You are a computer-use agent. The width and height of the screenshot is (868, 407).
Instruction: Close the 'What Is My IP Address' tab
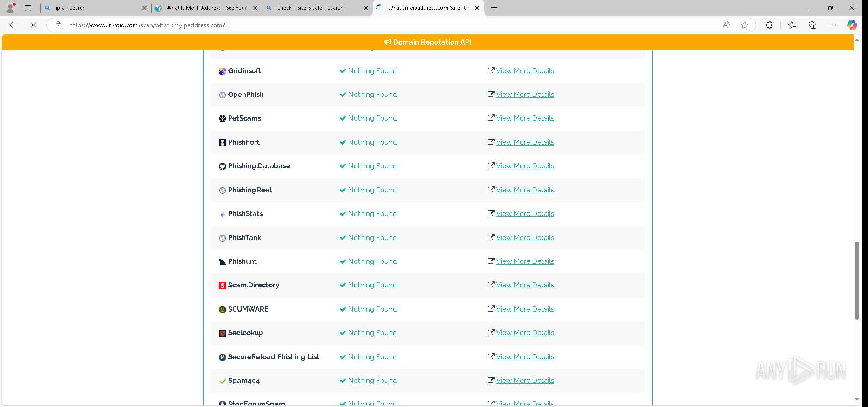point(255,8)
